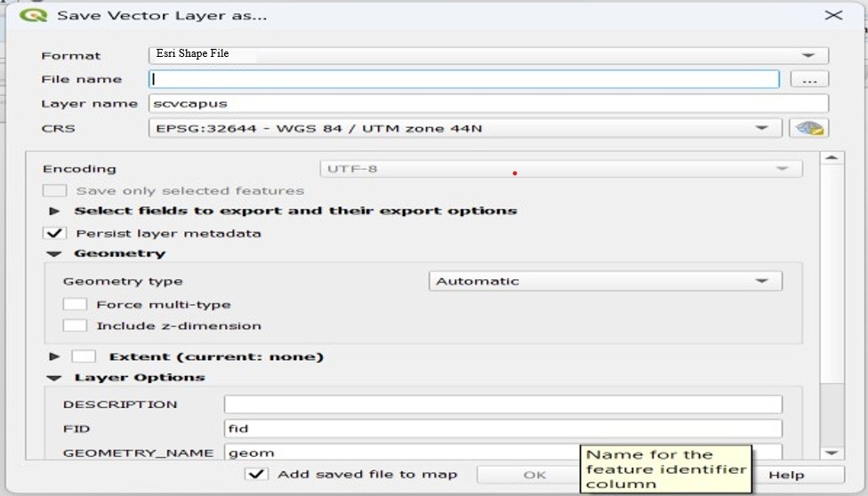The height and width of the screenshot is (496, 868).
Task: Collapse the Geometry section
Action: coord(55,253)
